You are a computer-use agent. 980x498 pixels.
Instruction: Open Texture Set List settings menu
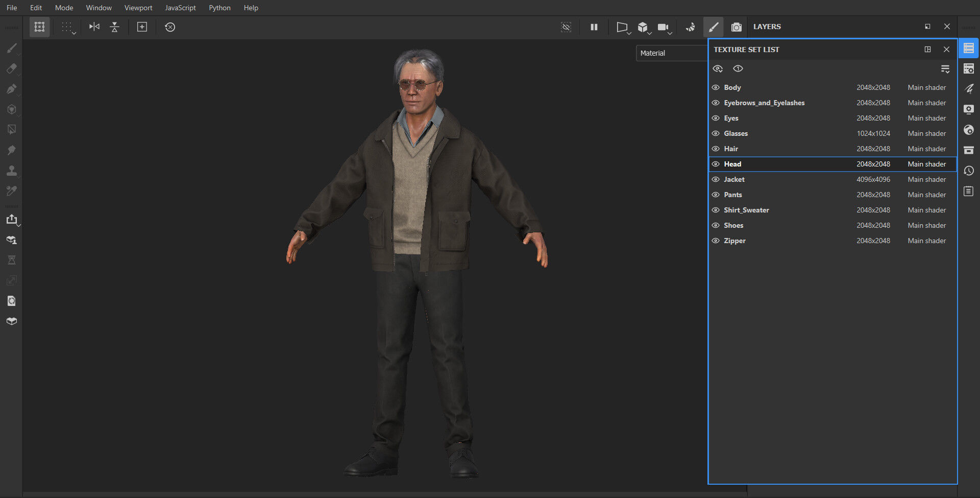pyautogui.click(x=945, y=68)
